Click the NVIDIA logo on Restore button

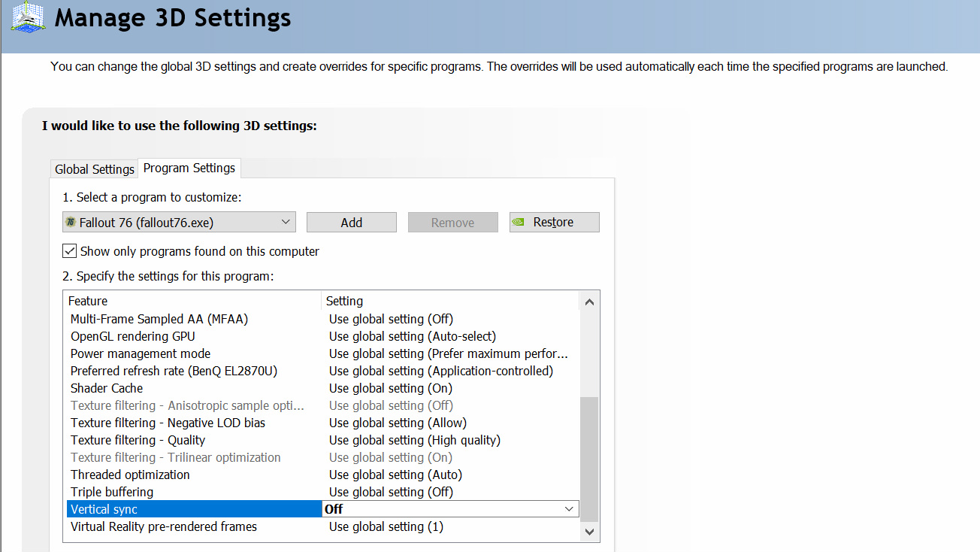tap(518, 223)
